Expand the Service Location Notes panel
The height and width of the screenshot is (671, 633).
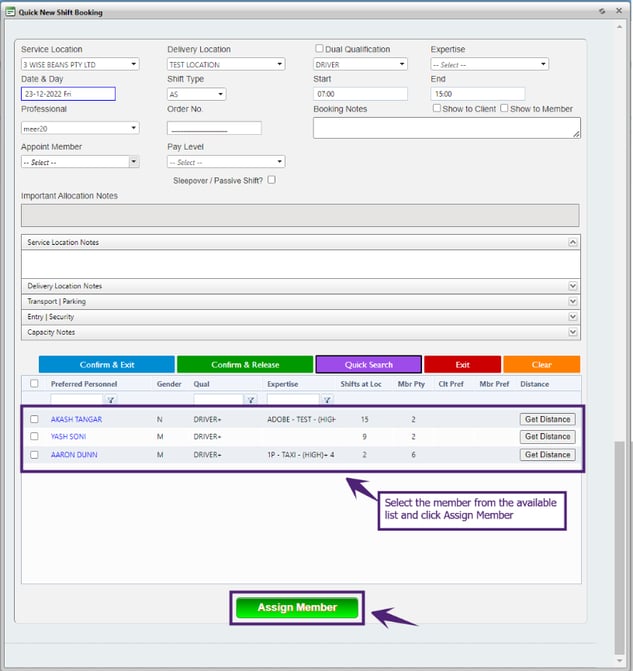573,242
